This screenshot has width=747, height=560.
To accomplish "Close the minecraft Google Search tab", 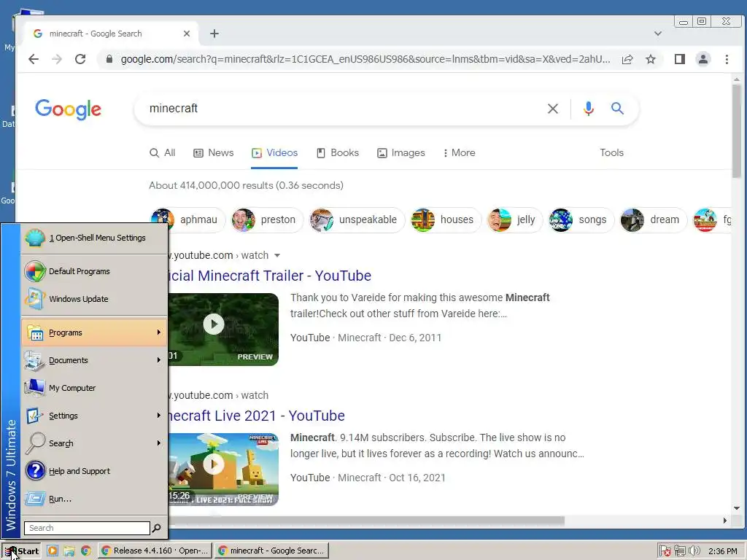I will tap(187, 34).
